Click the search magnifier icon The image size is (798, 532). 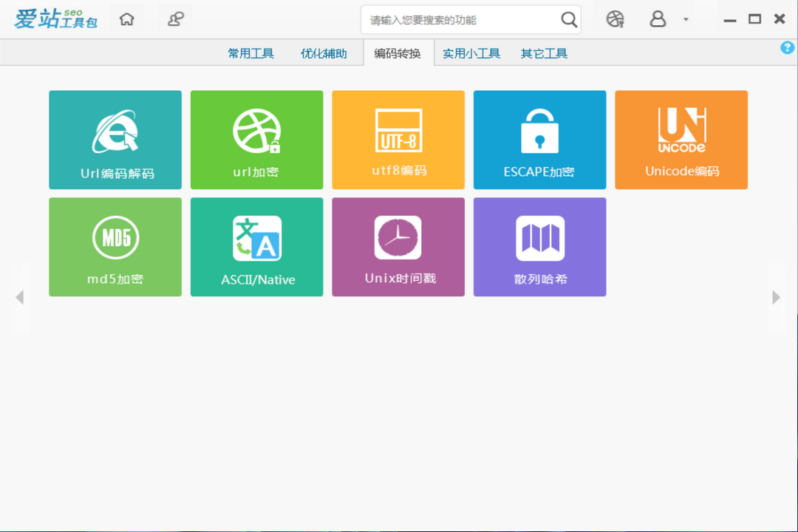tap(568, 19)
